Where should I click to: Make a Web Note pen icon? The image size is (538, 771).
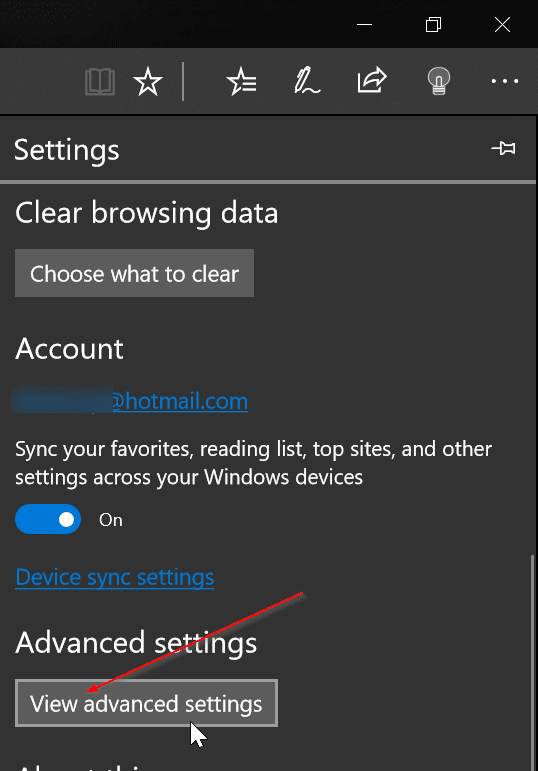[x=306, y=80]
